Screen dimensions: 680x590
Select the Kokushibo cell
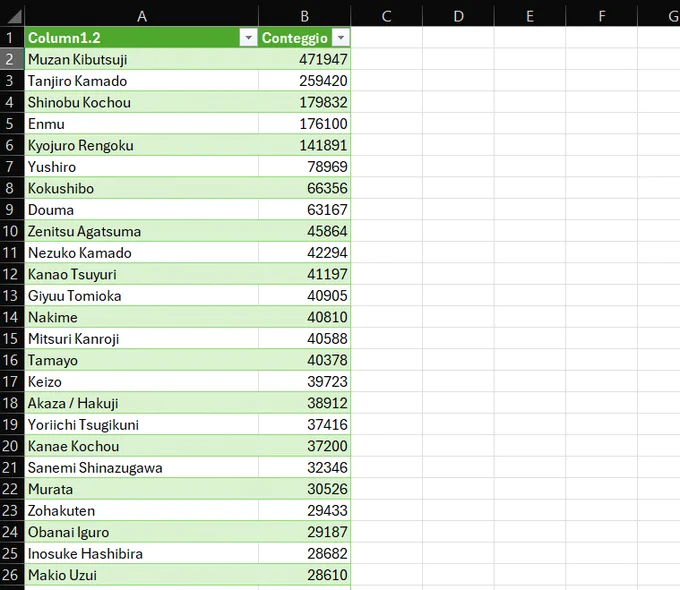[141, 188]
